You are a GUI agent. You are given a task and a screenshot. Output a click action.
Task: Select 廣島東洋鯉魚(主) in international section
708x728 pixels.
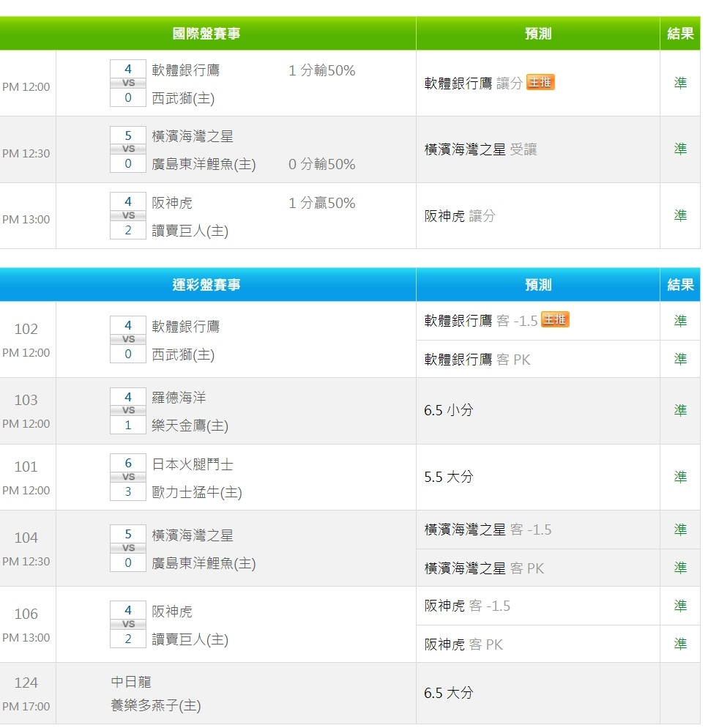204,164
